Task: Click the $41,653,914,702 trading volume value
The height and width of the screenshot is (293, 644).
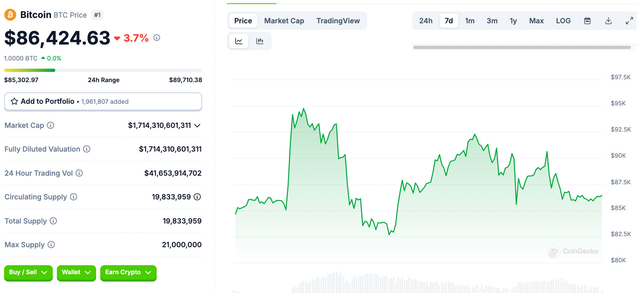Action: [173, 173]
